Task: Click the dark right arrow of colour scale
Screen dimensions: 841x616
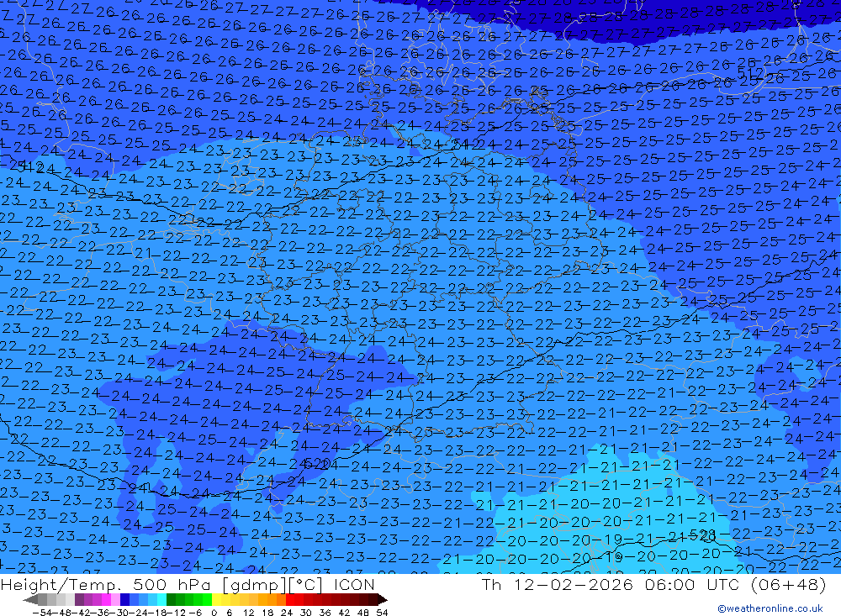Action: point(382,599)
